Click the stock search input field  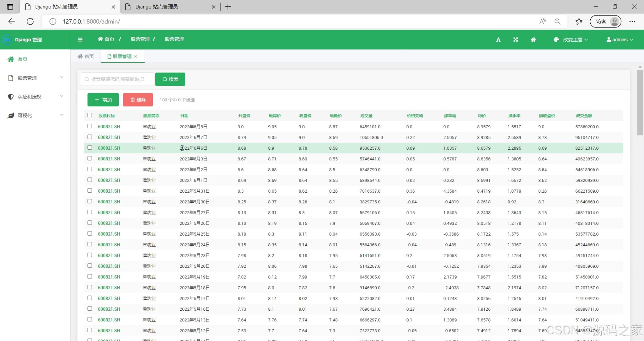pos(117,79)
